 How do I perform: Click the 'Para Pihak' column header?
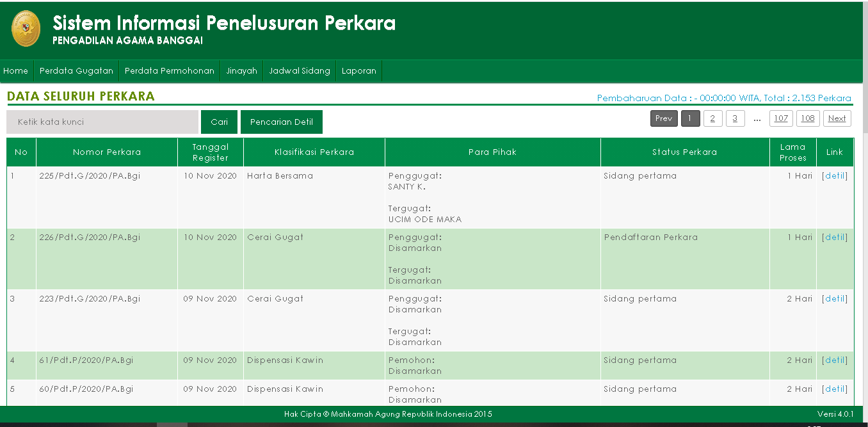point(493,152)
